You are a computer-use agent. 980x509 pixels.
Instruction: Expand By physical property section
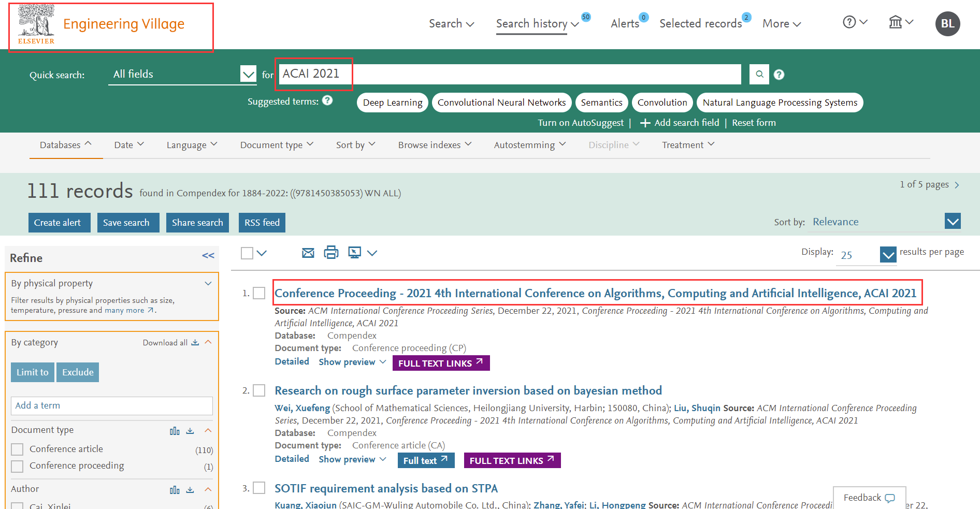208,283
